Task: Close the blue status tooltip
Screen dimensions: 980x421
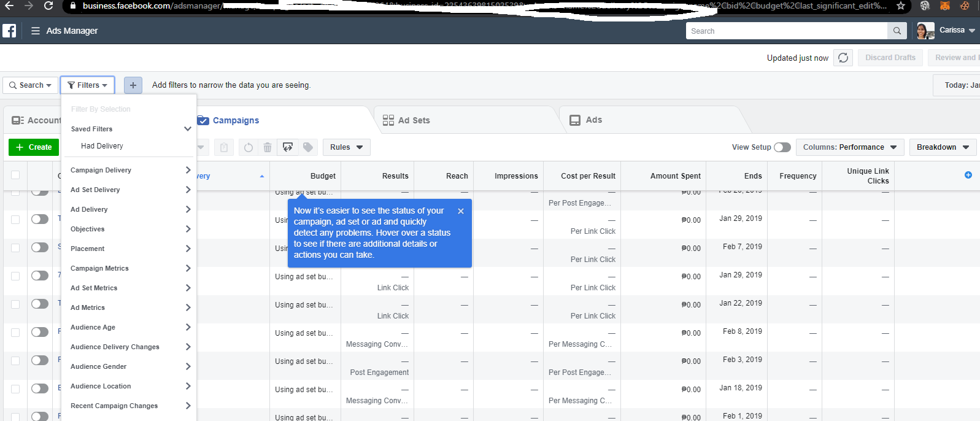Action: pyautogui.click(x=461, y=211)
